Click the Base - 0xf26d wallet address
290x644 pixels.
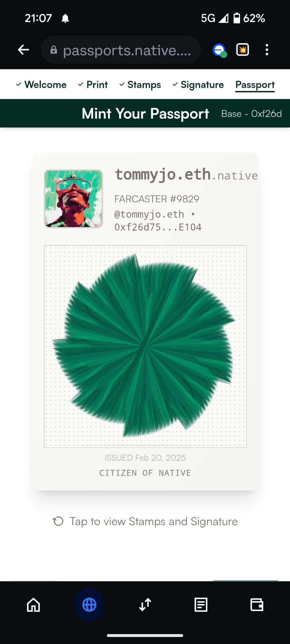click(251, 114)
